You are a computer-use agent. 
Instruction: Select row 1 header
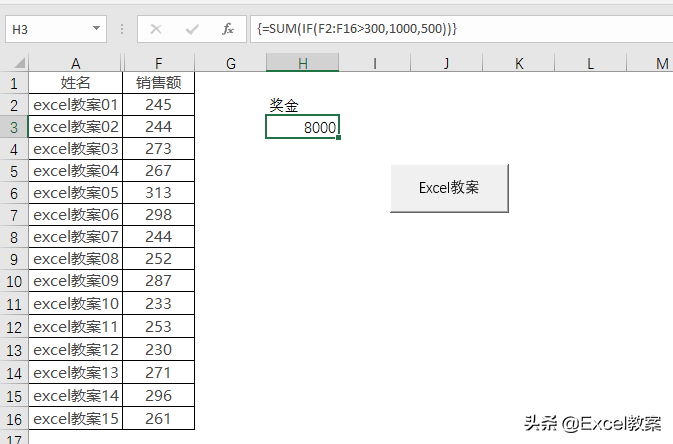click(14, 83)
